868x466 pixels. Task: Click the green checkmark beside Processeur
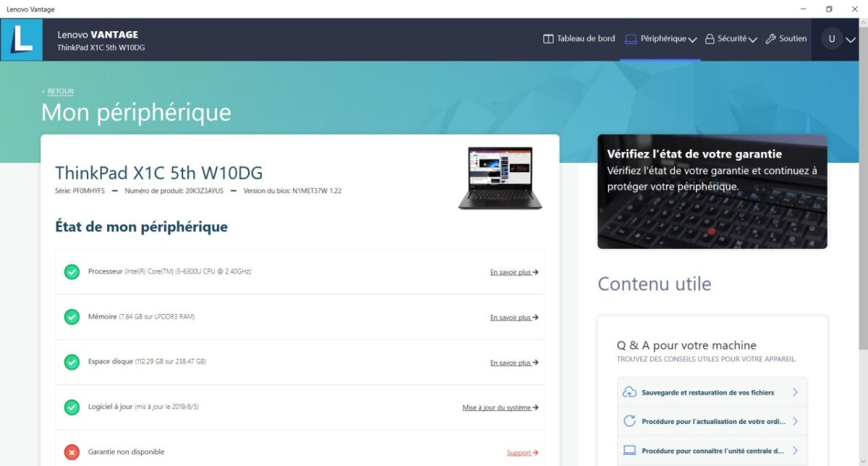pyautogui.click(x=72, y=272)
